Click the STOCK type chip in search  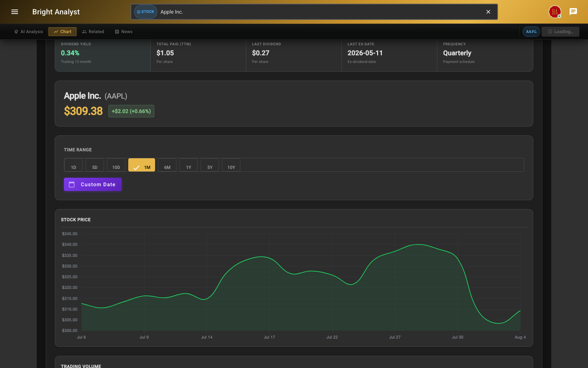(x=146, y=12)
